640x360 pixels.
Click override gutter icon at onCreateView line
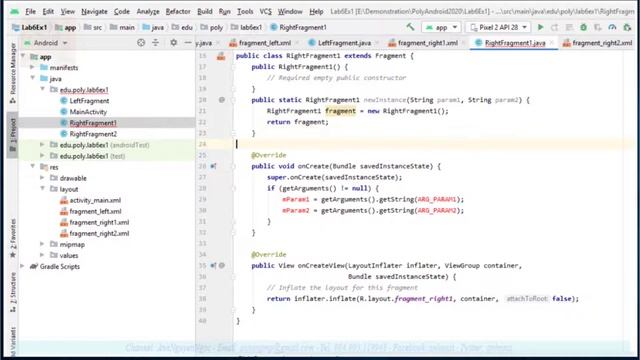213,265
